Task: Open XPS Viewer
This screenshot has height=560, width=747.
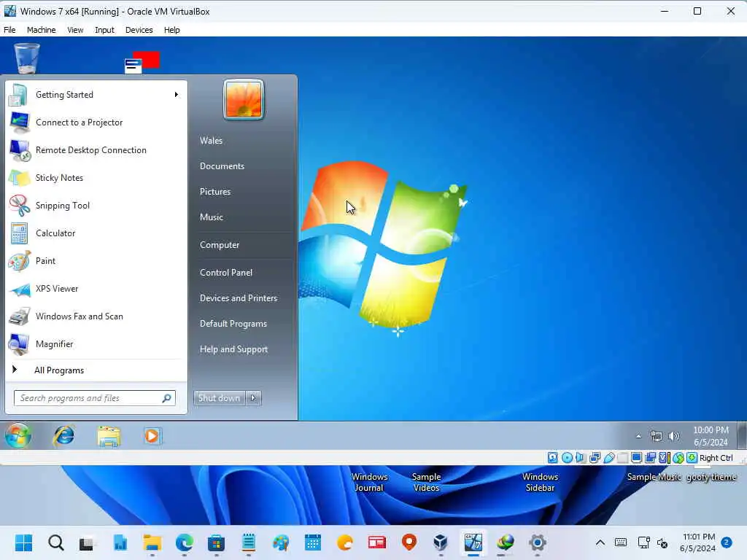Action: [x=96, y=289]
